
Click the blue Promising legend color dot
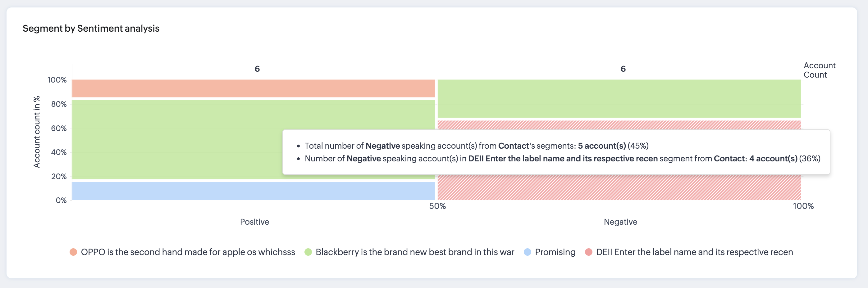coord(527,252)
